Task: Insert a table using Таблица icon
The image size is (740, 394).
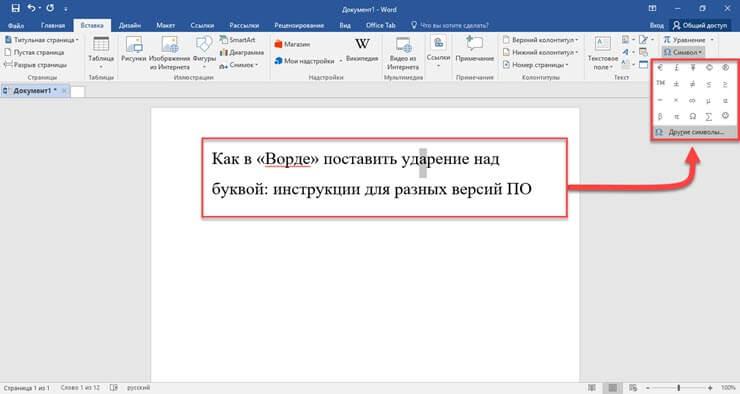Action: 101,49
